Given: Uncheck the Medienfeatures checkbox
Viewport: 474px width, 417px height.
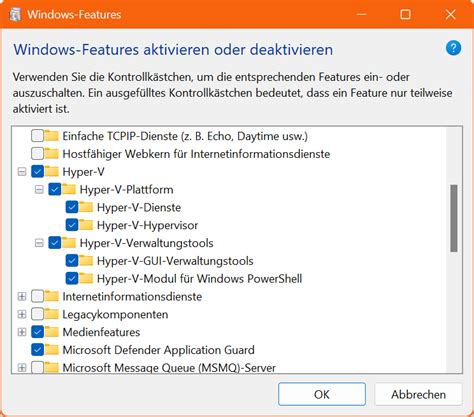Looking at the screenshot, I should [x=37, y=332].
